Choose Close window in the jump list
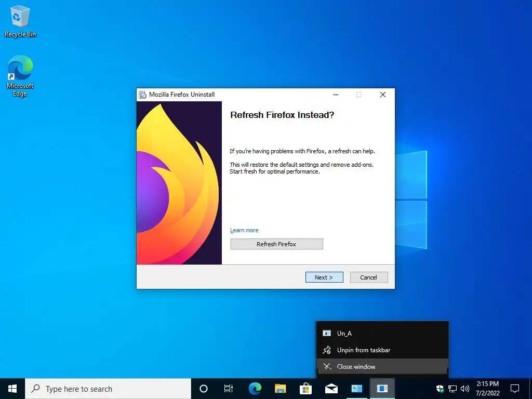 click(382, 366)
